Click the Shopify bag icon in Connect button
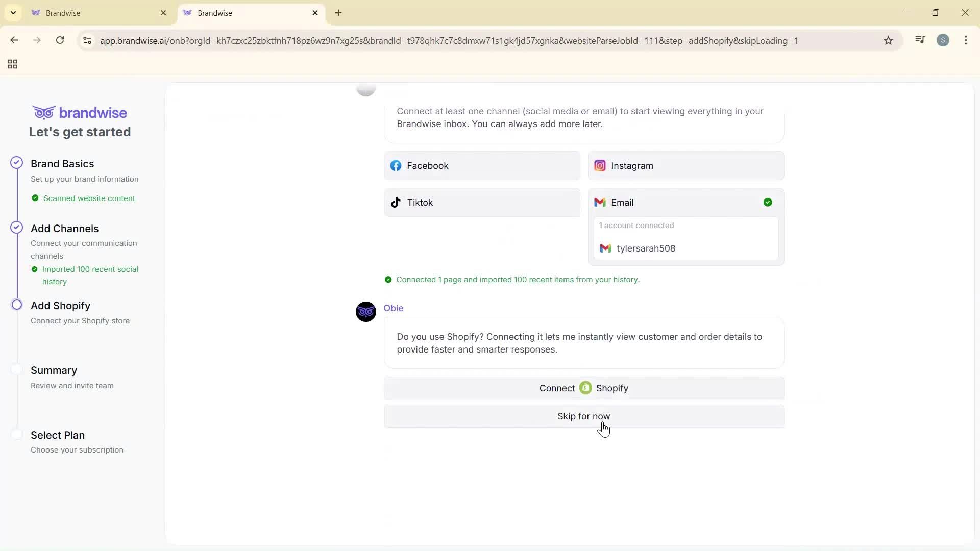Image resolution: width=980 pixels, height=551 pixels. point(585,388)
